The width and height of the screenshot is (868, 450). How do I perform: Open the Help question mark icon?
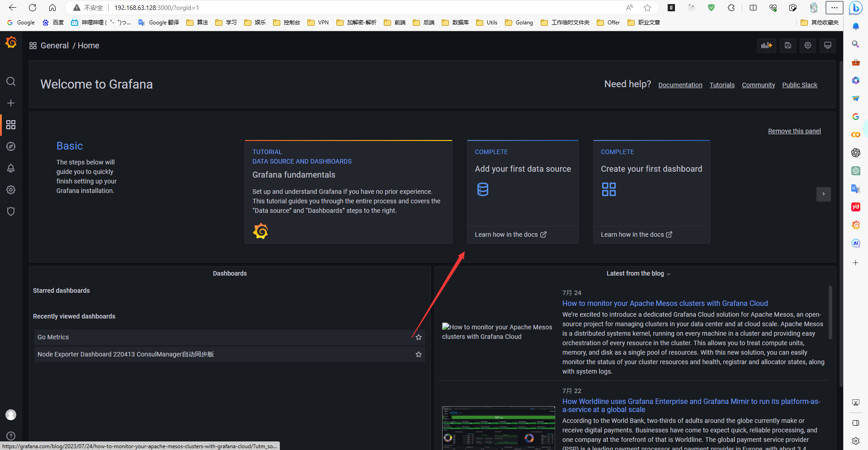pyautogui.click(x=11, y=436)
